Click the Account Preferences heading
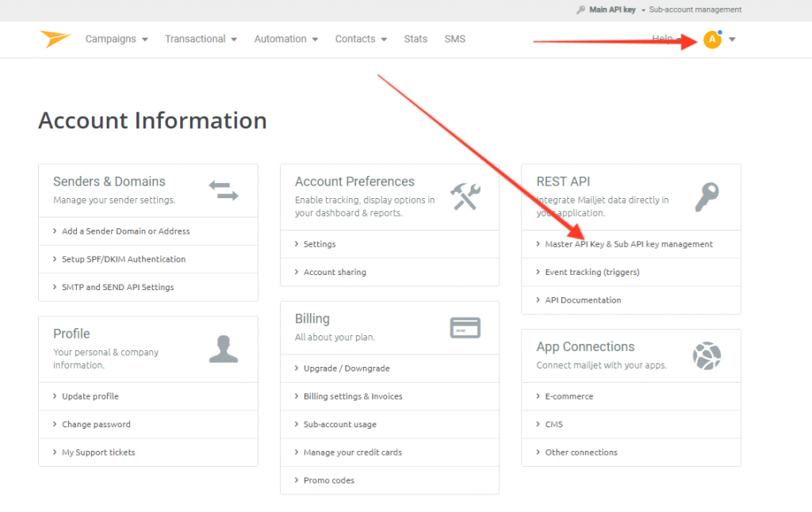The height and width of the screenshot is (512, 812). (354, 181)
